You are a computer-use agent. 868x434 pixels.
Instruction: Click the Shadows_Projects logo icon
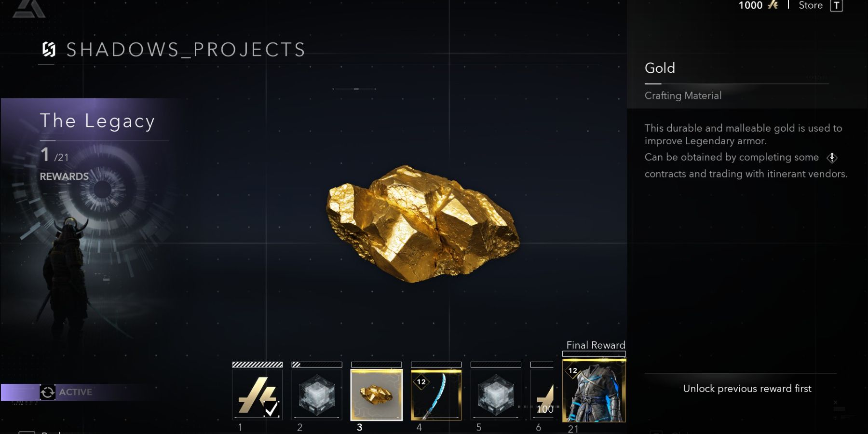(49, 49)
